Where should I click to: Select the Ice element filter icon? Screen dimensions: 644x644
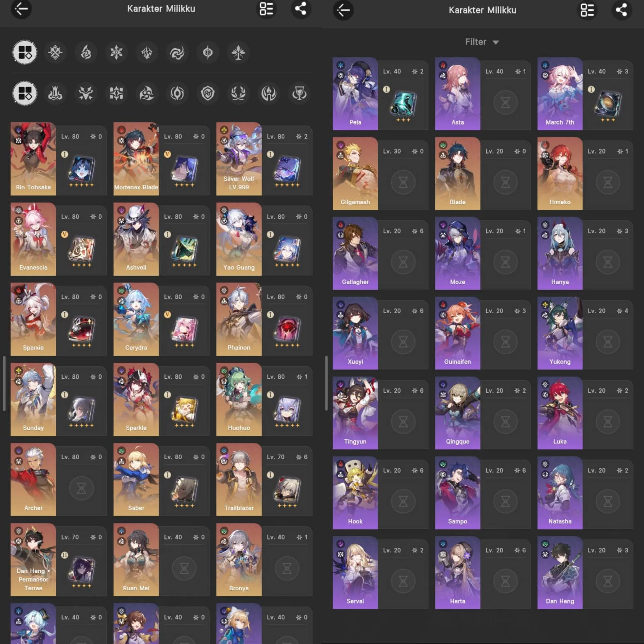click(x=116, y=53)
